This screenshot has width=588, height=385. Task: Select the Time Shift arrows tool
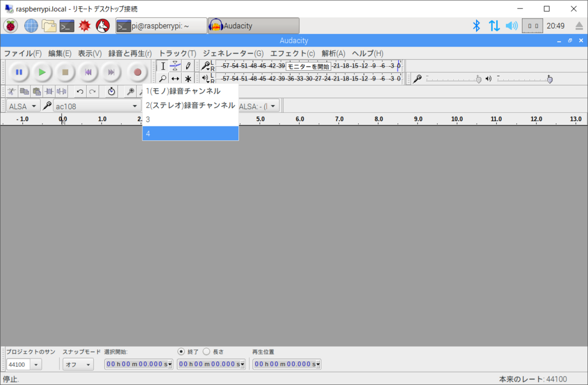175,78
